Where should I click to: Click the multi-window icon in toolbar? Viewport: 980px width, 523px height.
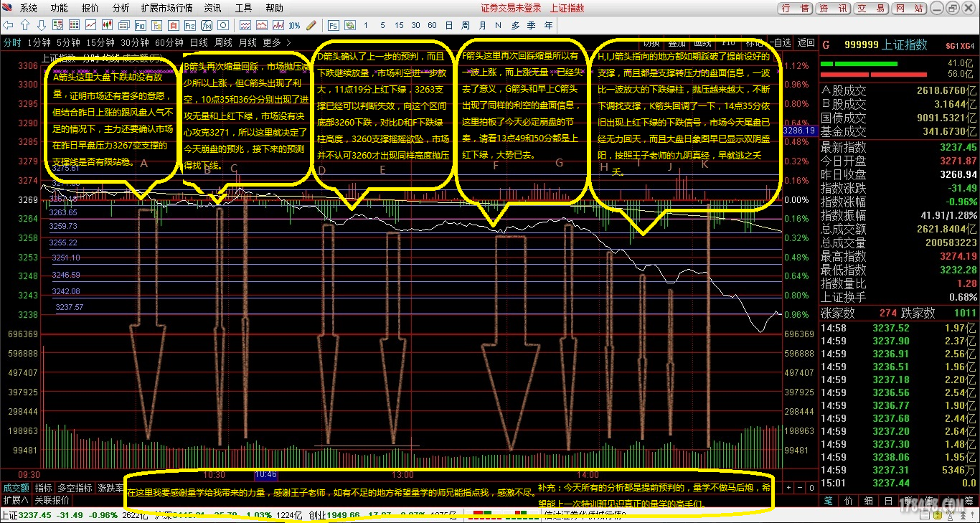coord(123,25)
